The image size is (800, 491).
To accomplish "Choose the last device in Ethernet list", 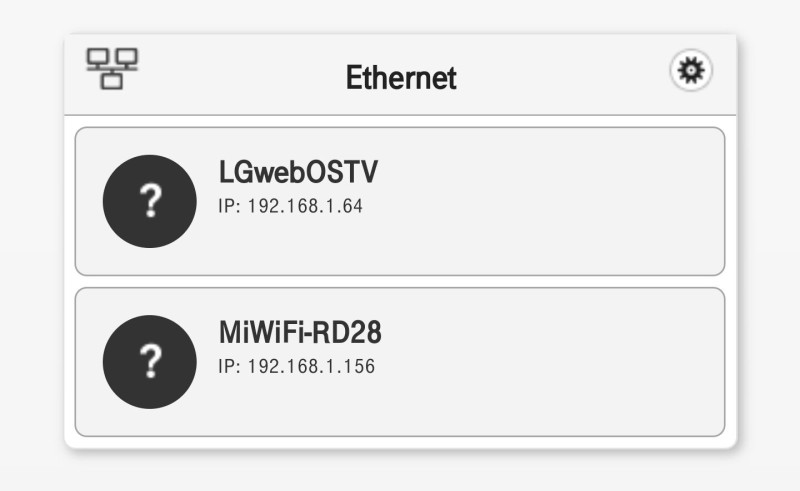I will (400, 362).
